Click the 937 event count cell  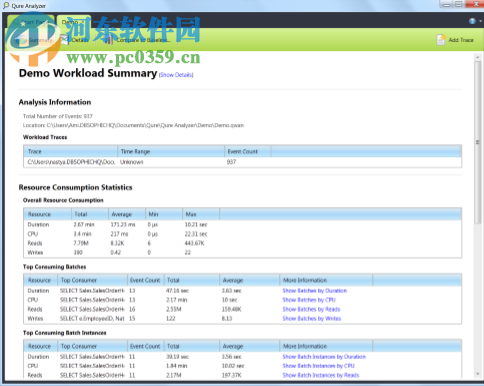(x=231, y=162)
